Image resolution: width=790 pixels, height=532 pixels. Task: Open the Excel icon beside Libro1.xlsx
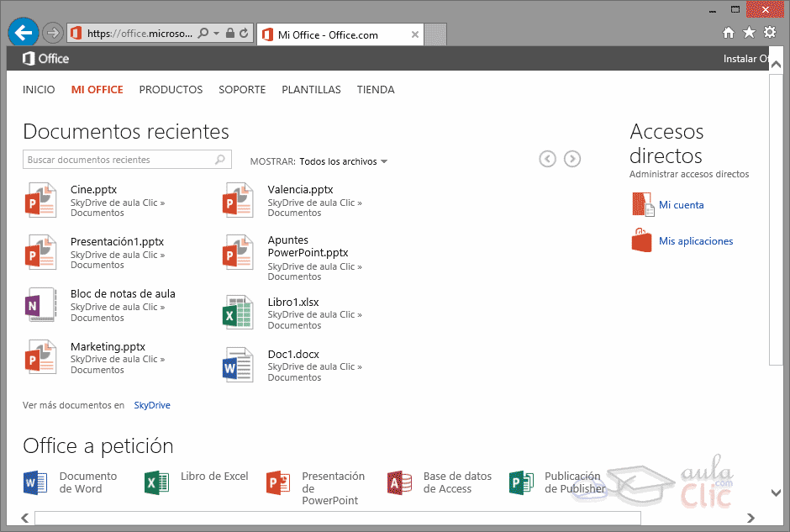(x=238, y=311)
